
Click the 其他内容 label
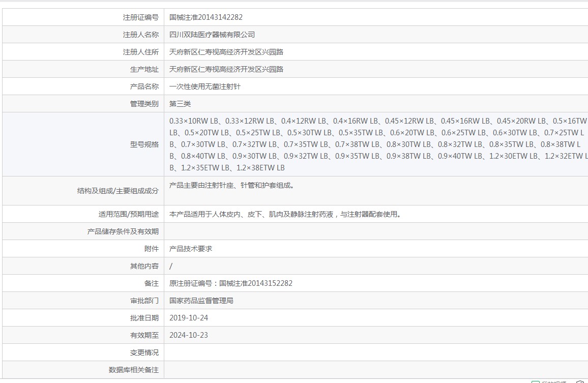point(144,266)
